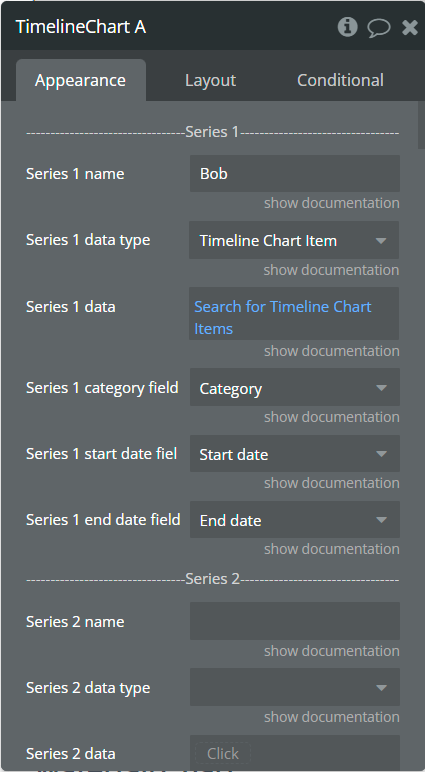The image size is (425, 772).
Task: Show documentation under Series 1 end date
Action: pyautogui.click(x=331, y=548)
